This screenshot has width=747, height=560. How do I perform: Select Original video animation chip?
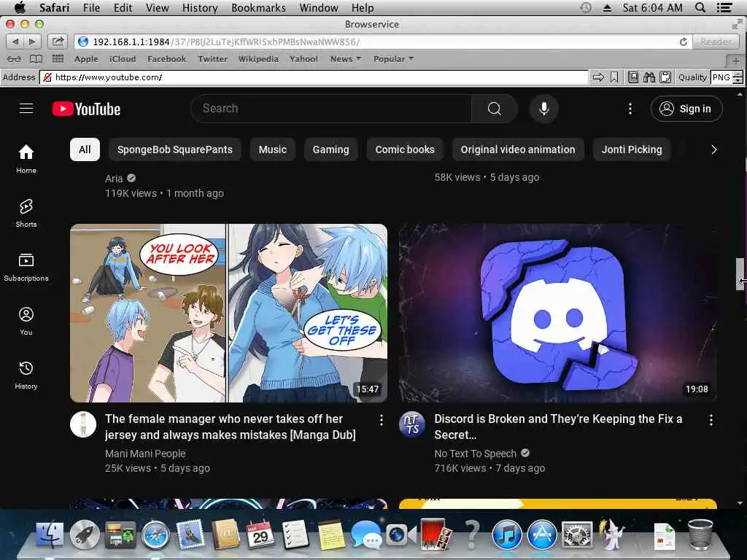click(518, 149)
